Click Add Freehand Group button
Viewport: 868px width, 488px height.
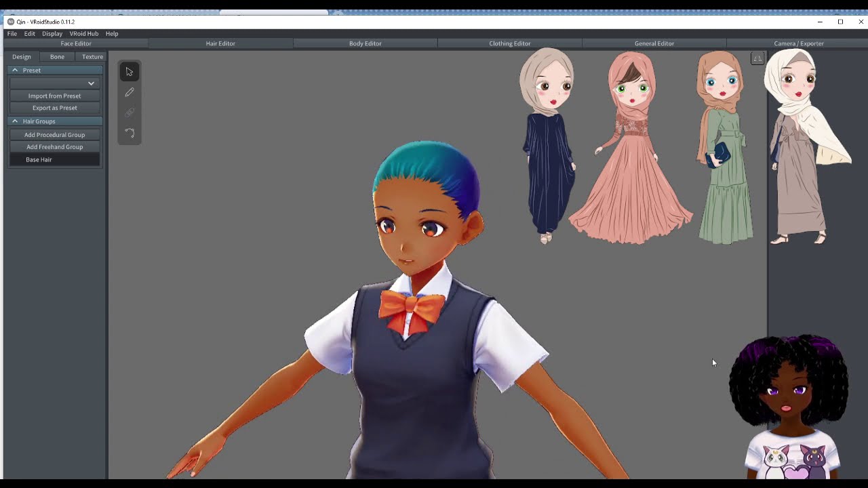(x=54, y=147)
